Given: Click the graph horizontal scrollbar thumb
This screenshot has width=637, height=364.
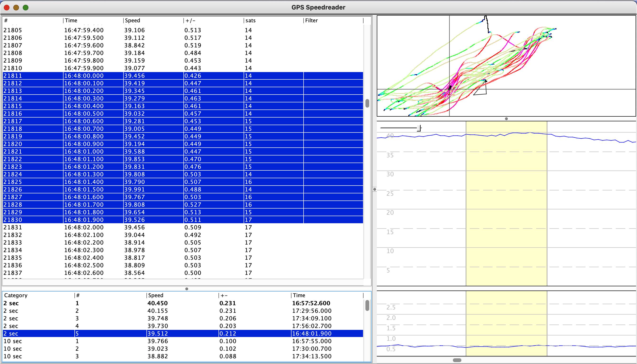Looking at the screenshot, I should pyautogui.click(x=457, y=360).
